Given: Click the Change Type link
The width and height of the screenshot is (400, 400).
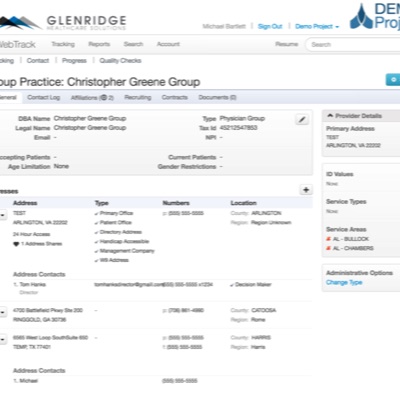Looking at the screenshot, I should point(344,282).
